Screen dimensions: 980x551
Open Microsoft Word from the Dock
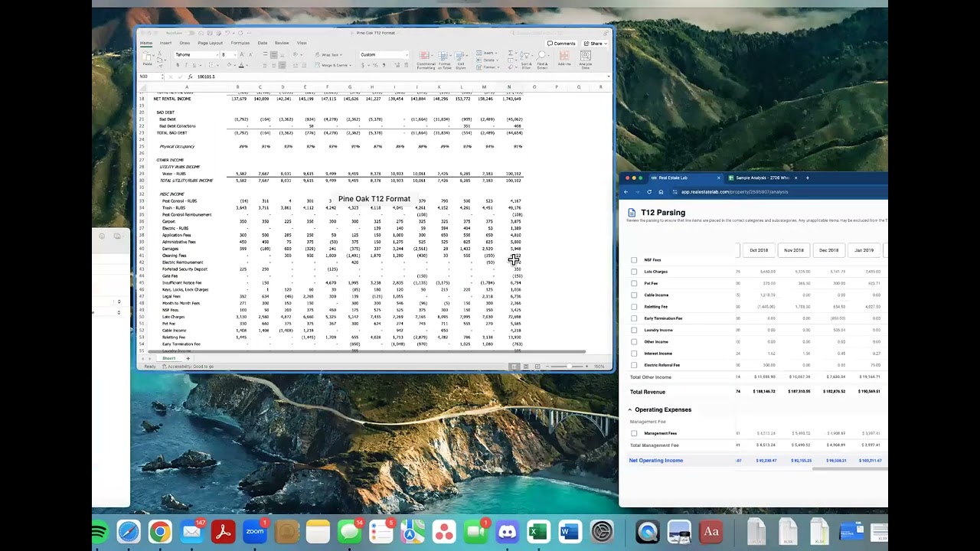[570, 531]
